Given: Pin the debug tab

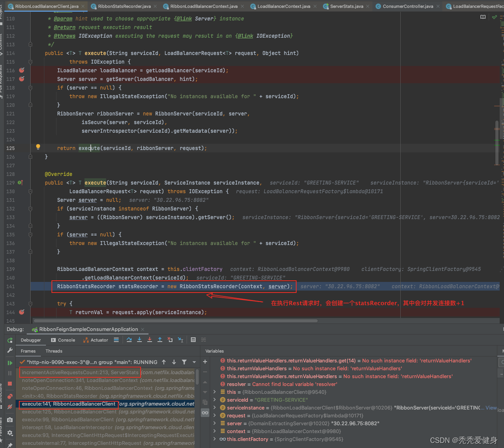Looking at the screenshot, I should point(10,445).
